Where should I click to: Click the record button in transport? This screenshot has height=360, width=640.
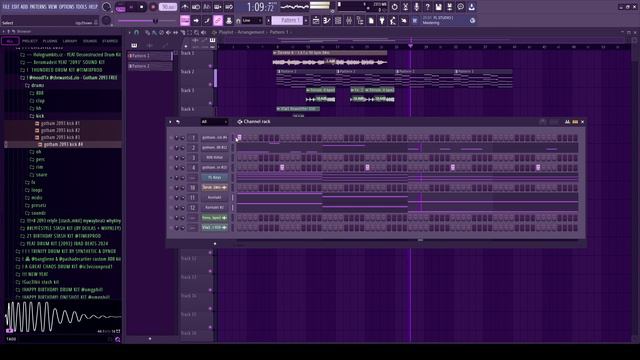(x=153, y=7)
